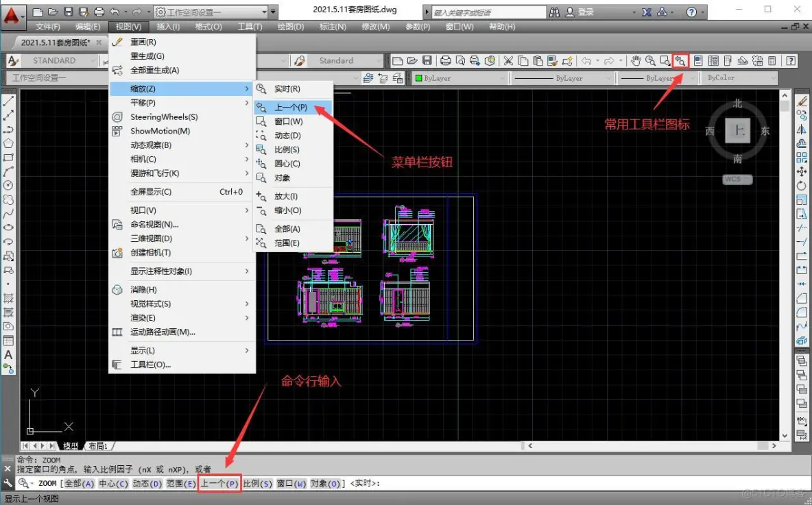Viewport: 812px width, 505px height.
Task: Open the STANDARD text style dropdown
Action: [59, 61]
